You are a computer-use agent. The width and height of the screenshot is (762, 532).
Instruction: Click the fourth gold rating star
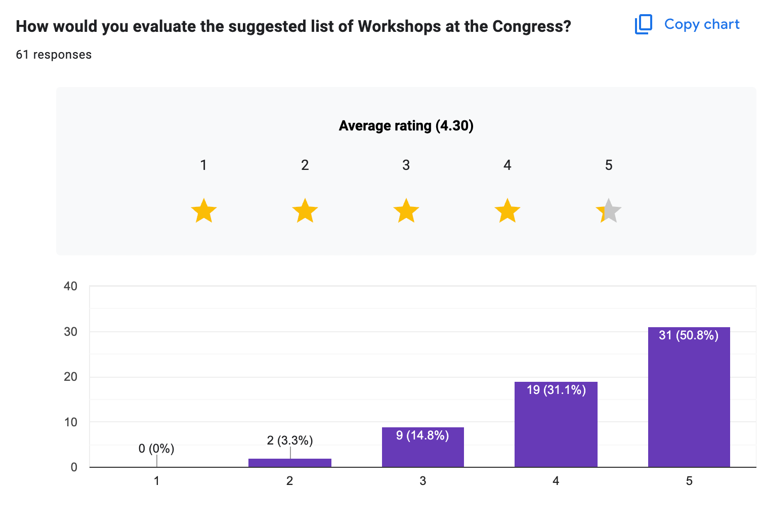click(507, 211)
